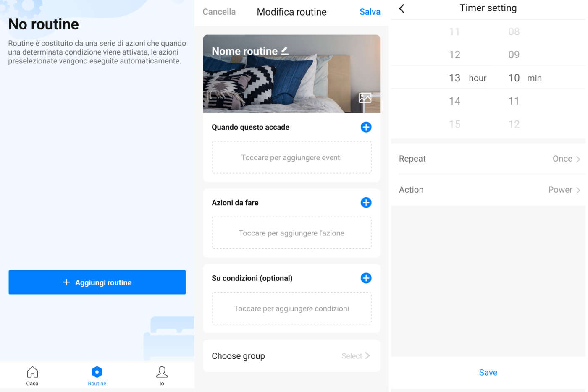Tap Salva to save routine

pyautogui.click(x=370, y=12)
